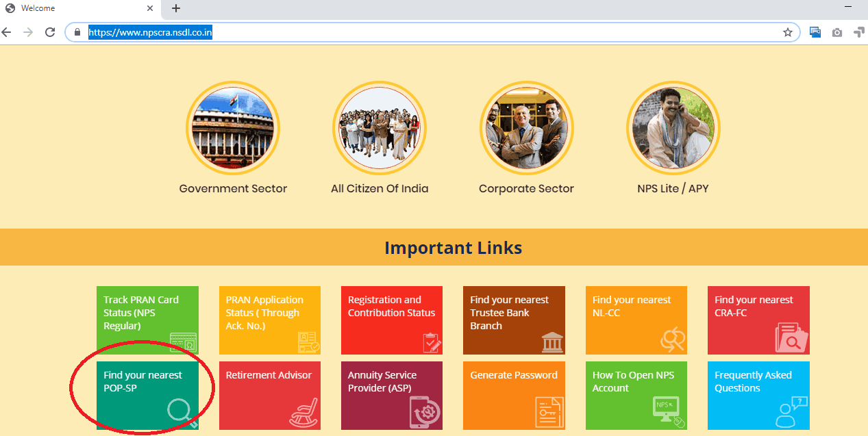Open the Retirement Advisor tile

pos(270,396)
